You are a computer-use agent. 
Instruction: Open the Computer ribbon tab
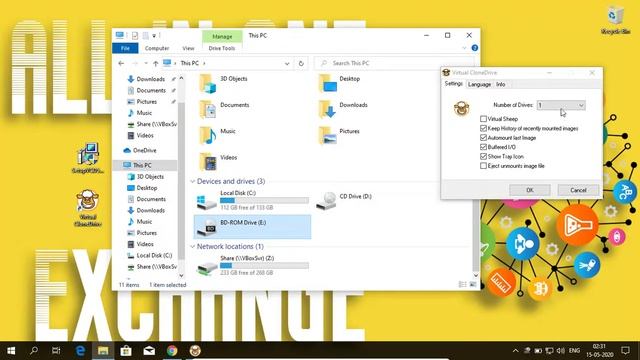pos(157,48)
